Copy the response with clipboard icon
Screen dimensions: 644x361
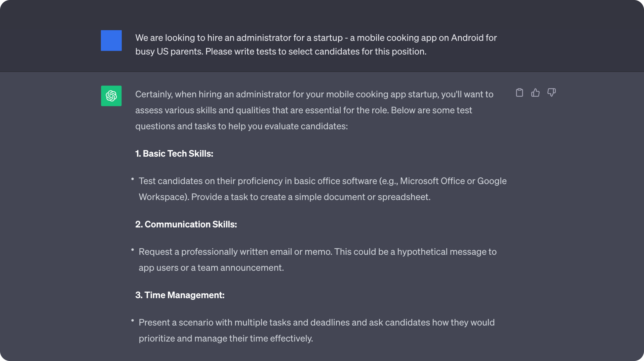pyautogui.click(x=519, y=93)
